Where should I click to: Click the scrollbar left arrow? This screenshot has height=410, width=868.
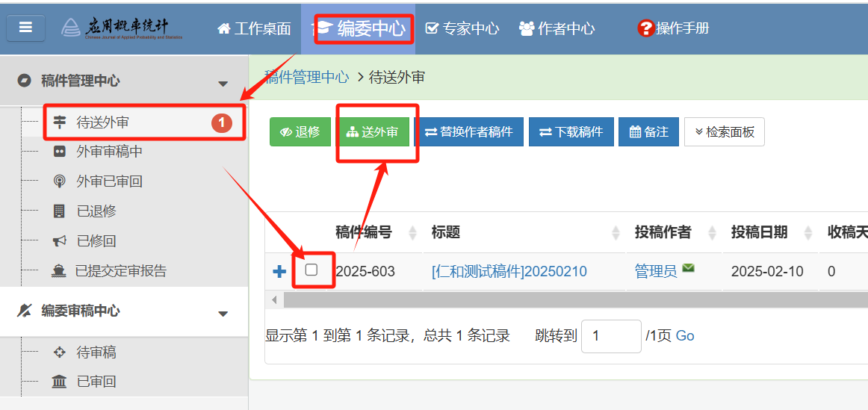273,300
